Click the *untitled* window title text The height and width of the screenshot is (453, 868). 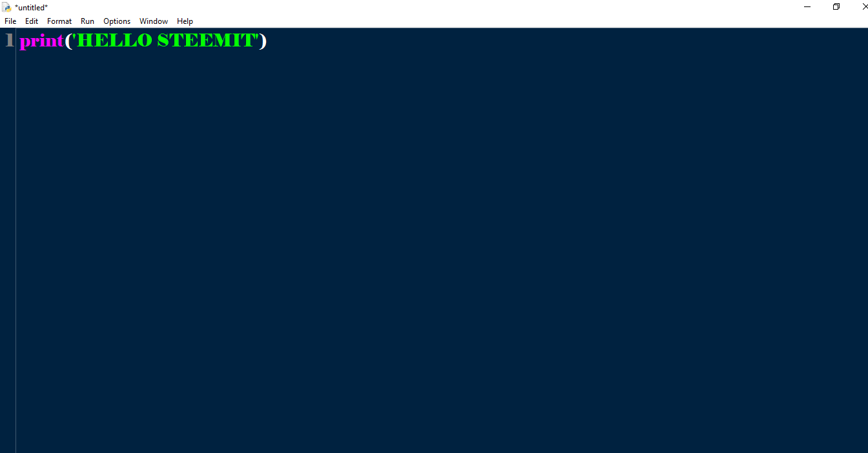(x=31, y=7)
